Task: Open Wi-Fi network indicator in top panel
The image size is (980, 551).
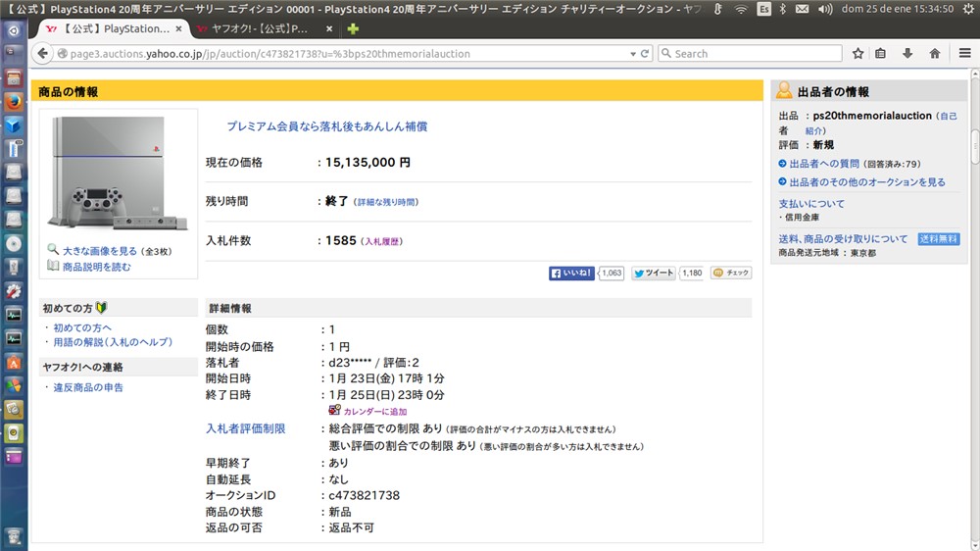Action: (741, 9)
